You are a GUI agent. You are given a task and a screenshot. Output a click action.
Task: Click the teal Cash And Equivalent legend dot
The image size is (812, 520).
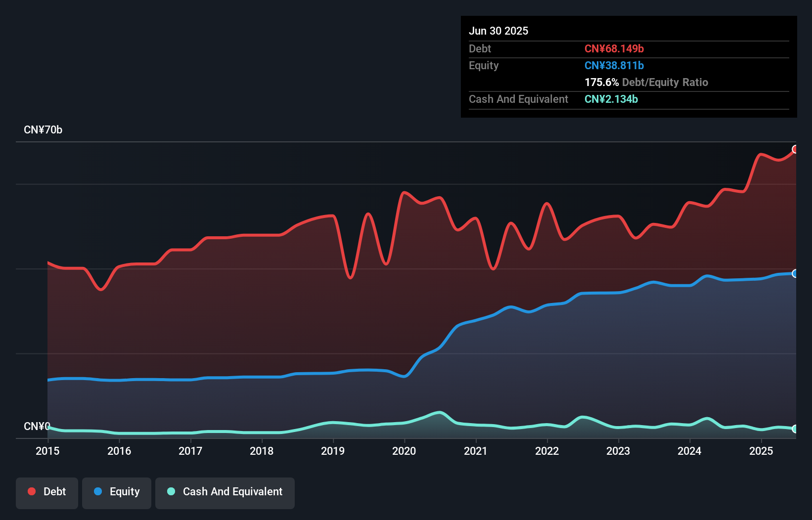pyautogui.click(x=170, y=491)
